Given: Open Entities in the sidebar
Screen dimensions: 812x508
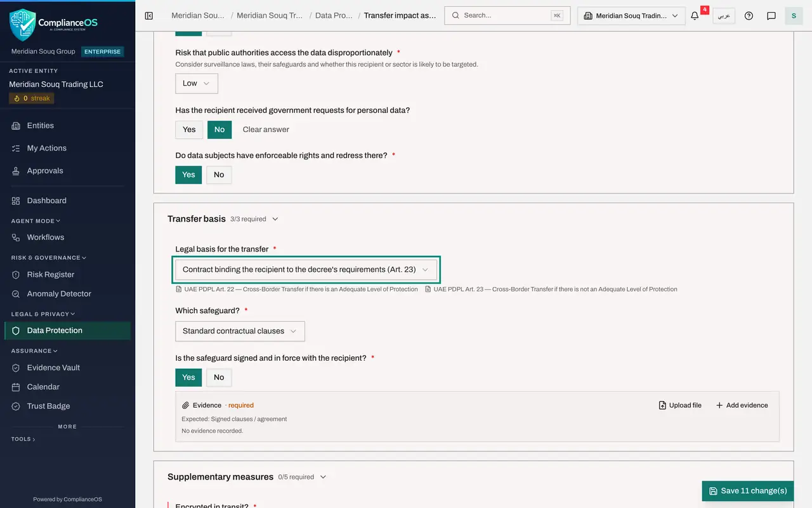Looking at the screenshot, I should coord(67,126).
